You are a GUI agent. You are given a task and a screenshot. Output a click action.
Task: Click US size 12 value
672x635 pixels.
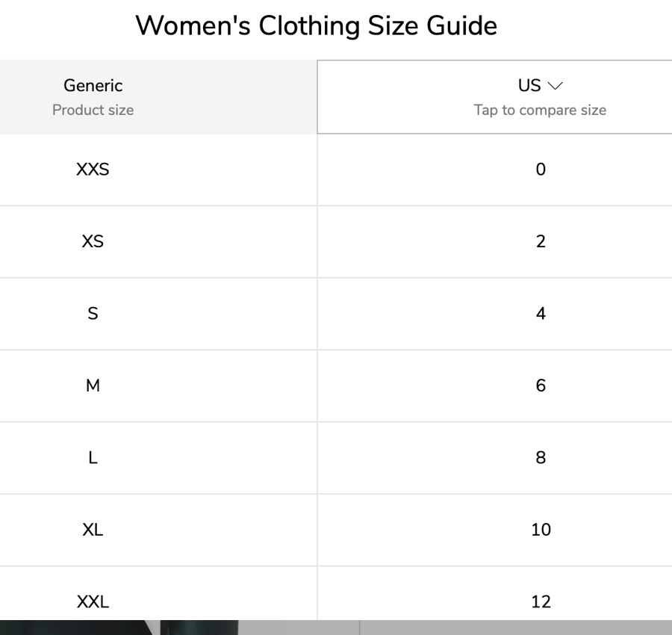[541, 601]
